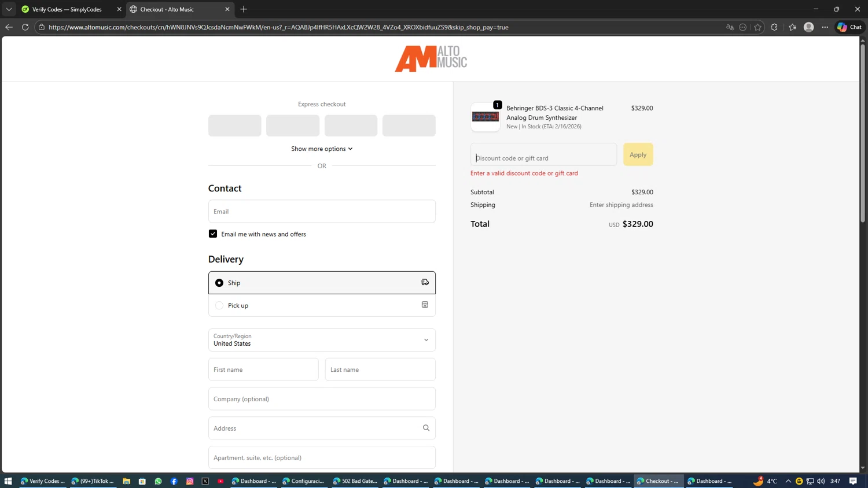Open Verify Codes taskbar window
This screenshot has height=488, width=868.
click(42, 481)
